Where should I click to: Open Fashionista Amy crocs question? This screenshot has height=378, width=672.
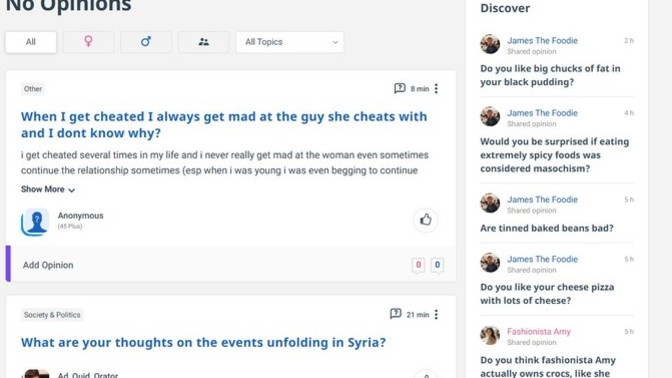[x=548, y=366]
